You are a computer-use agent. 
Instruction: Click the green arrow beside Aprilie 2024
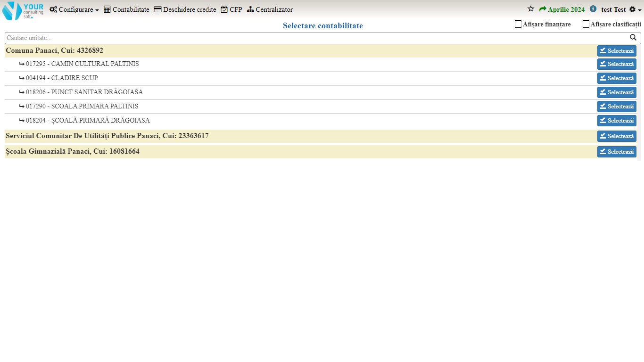pyautogui.click(x=543, y=9)
